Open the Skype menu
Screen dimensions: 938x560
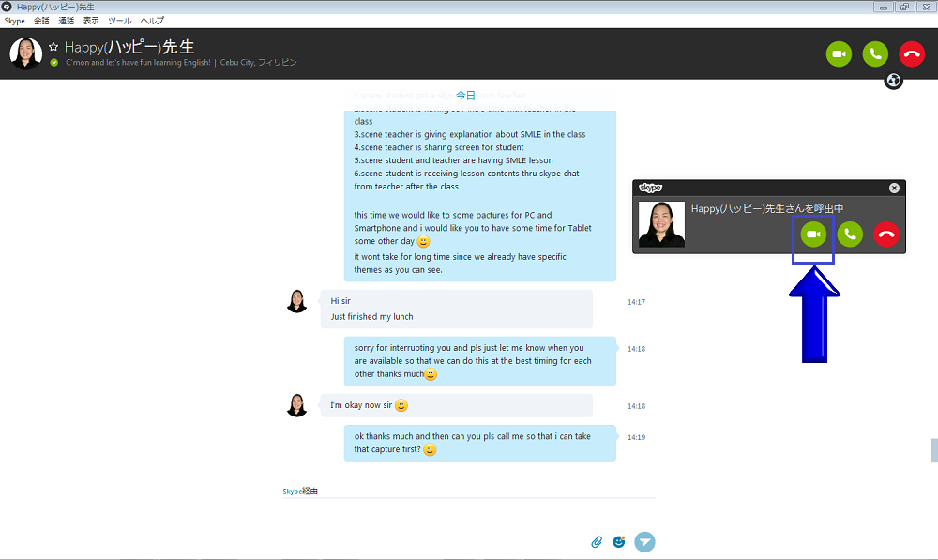click(14, 21)
